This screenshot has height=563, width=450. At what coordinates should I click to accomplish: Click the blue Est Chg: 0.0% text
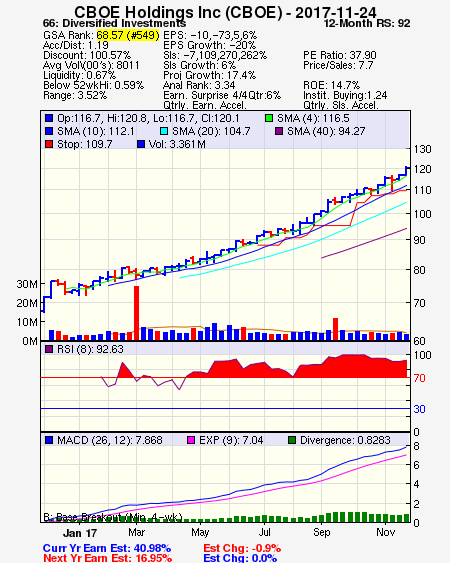click(x=240, y=558)
